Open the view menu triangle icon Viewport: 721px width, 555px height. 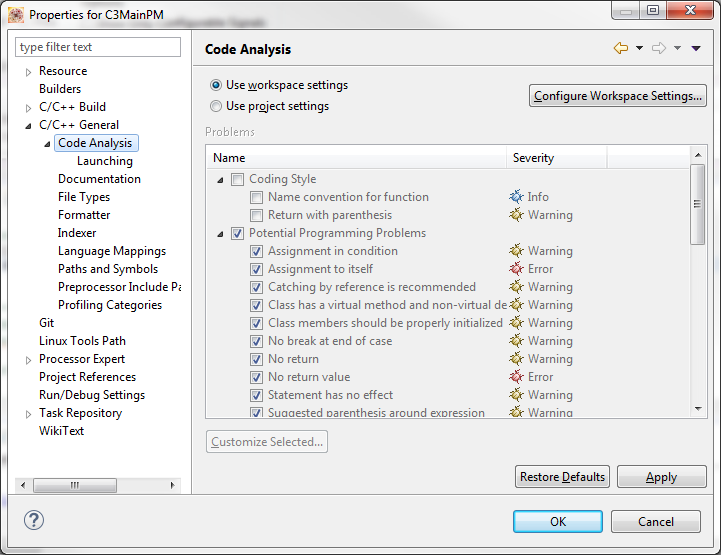point(696,49)
